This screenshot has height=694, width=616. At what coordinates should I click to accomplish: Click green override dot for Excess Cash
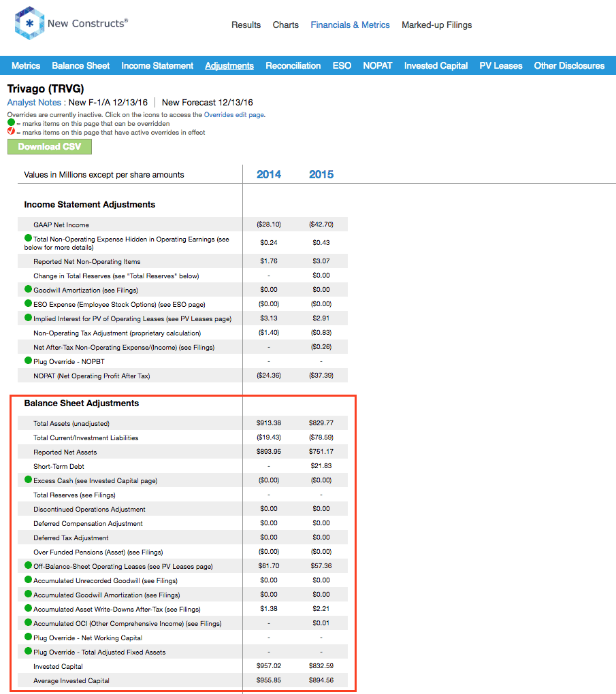point(29,480)
